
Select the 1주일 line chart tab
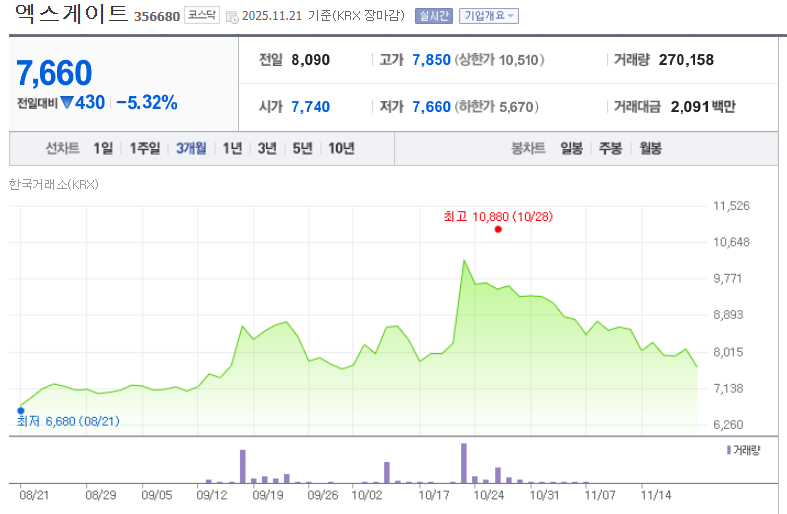tap(145, 148)
